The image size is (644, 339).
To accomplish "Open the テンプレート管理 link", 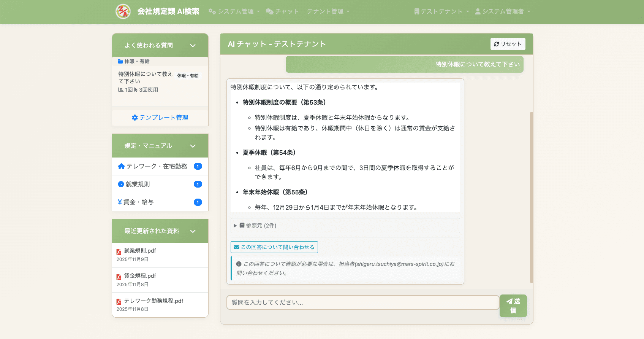I will point(160,118).
